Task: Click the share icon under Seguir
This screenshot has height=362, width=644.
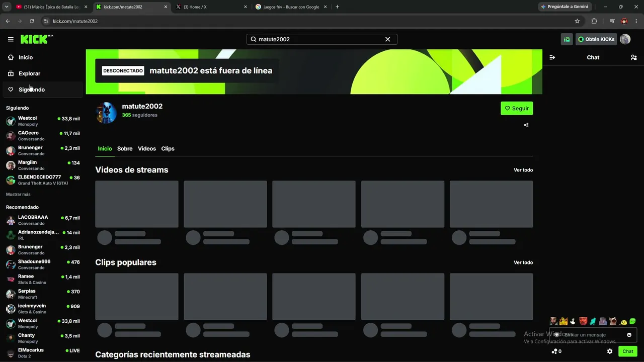Action: click(x=526, y=125)
